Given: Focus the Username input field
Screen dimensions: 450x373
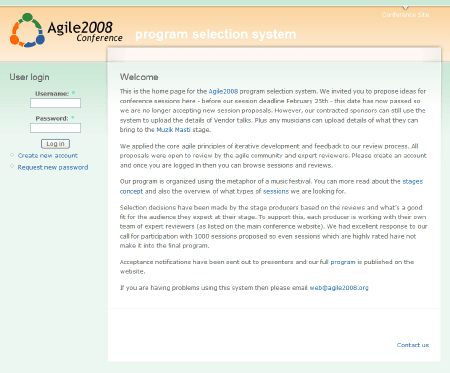Looking at the screenshot, I should [55, 103].
